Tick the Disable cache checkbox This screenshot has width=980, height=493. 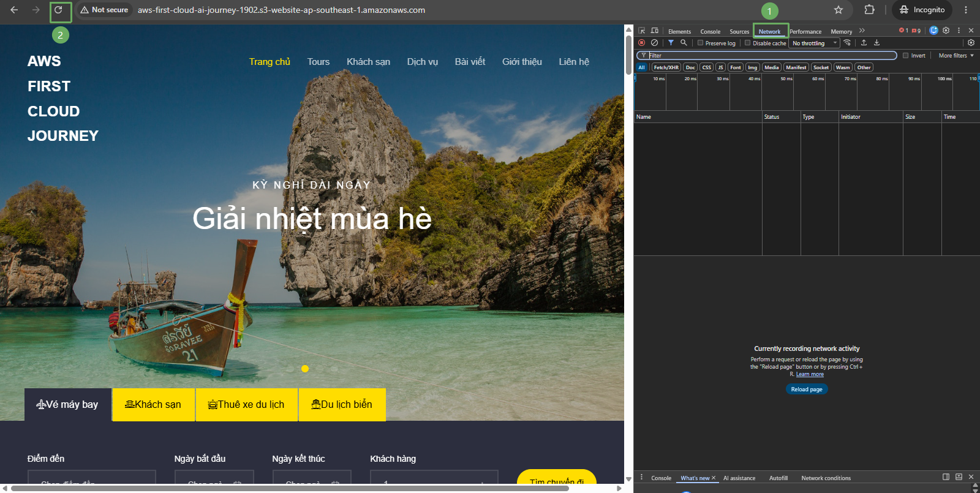point(747,43)
